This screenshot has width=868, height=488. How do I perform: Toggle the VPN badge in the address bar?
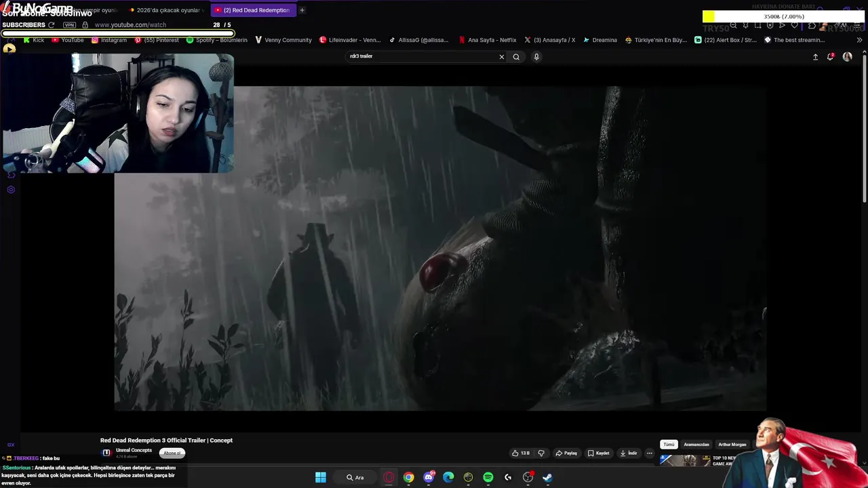(x=69, y=25)
